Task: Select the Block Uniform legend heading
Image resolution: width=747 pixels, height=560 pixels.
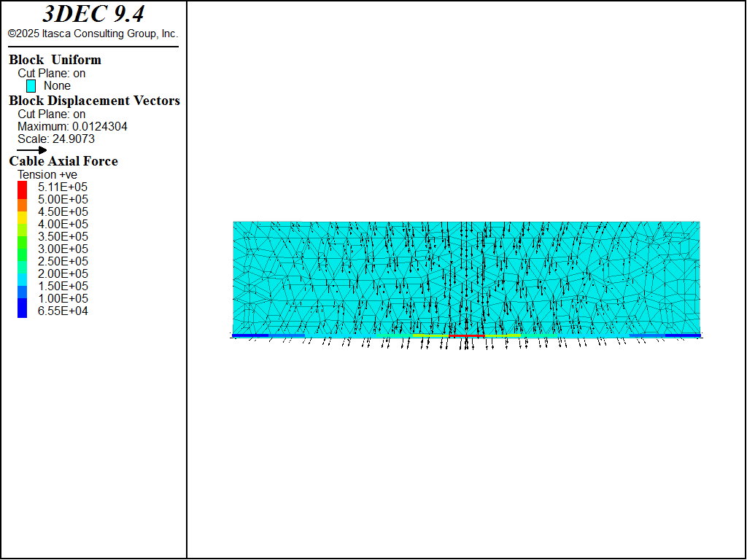Action: pos(55,60)
